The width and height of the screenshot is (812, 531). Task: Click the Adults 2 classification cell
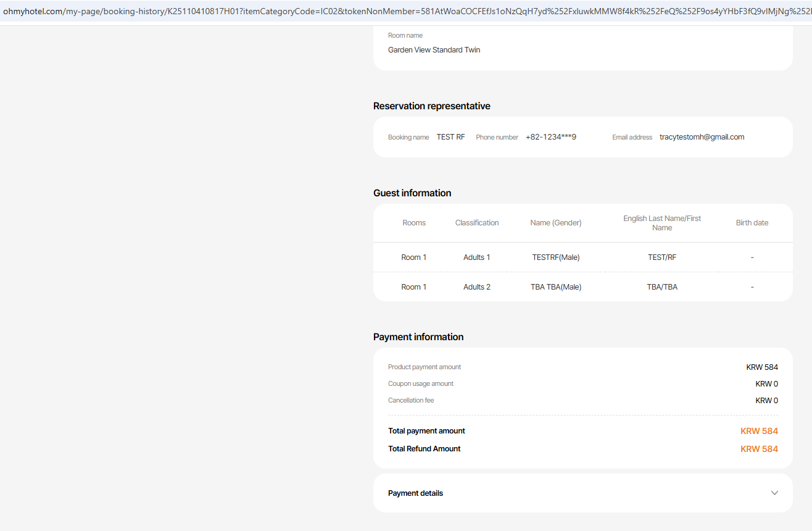pos(477,287)
